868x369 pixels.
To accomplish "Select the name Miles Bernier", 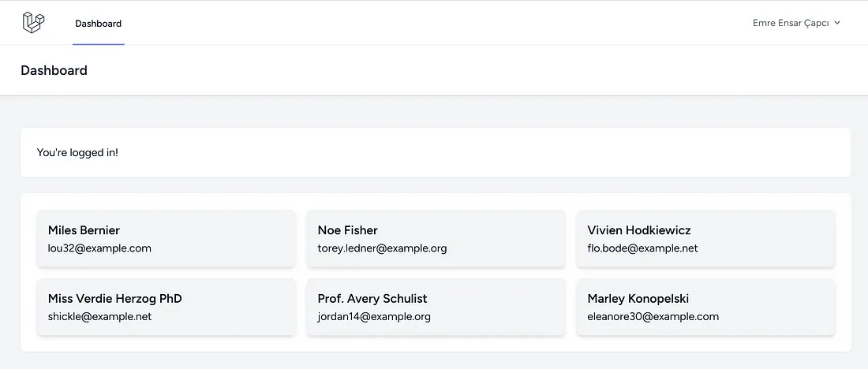I will point(84,230).
